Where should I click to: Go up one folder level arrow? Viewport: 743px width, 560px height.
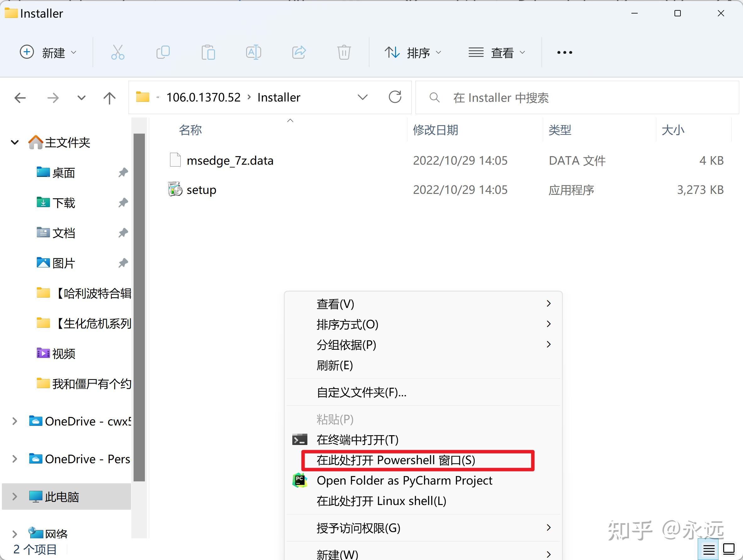(109, 98)
